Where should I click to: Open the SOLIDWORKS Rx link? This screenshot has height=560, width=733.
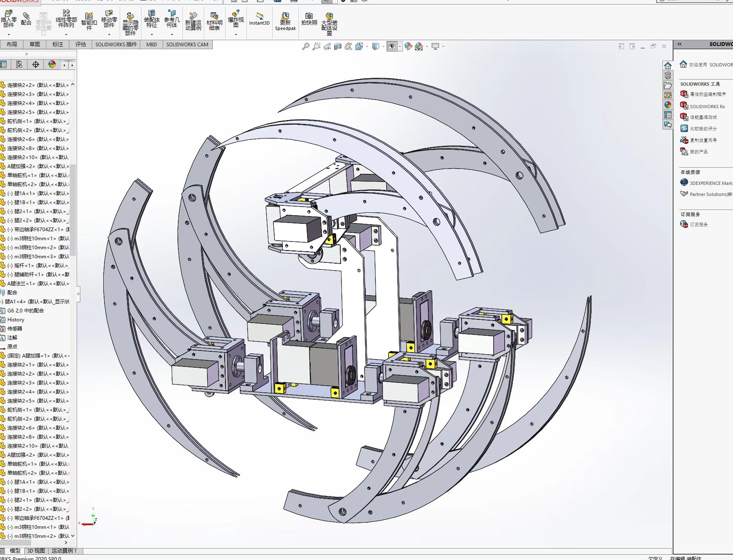[707, 107]
